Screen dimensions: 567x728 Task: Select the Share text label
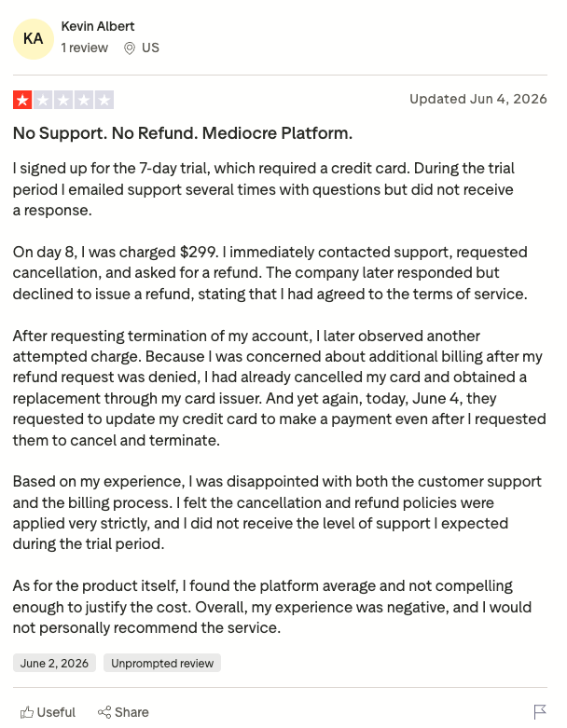[x=131, y=712]
